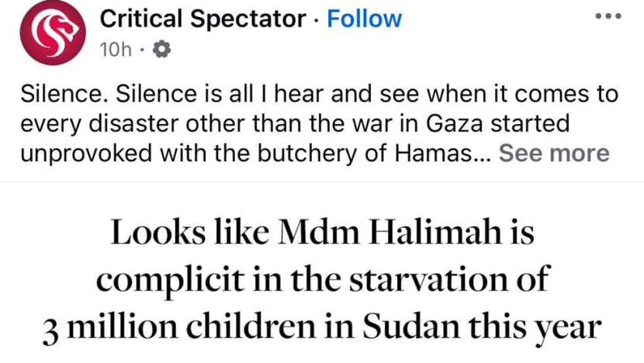Open the headline line 'Looks like Mdm Halimah is'
Viewport: 644px width, 363px height.
tap(323, 233)
